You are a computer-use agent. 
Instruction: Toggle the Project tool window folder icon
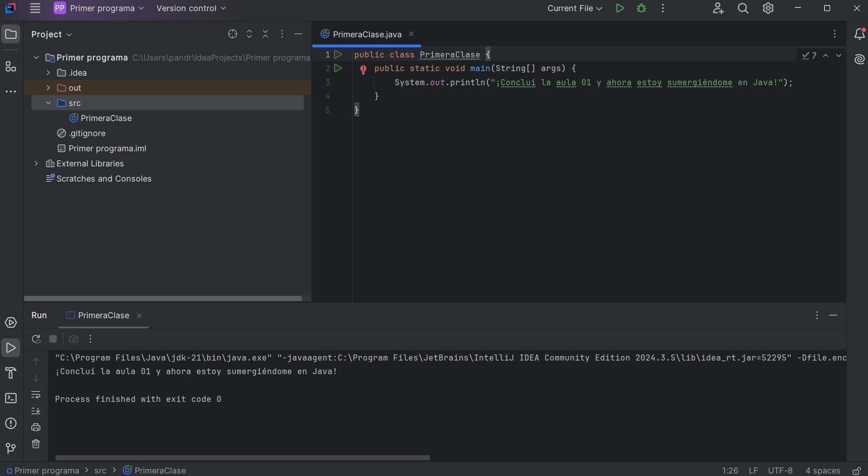(x=11, y=34)
